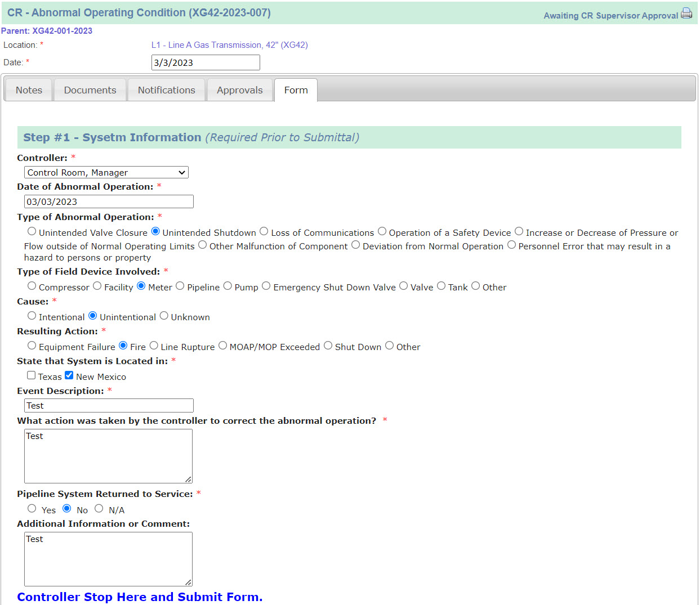Screen dimensions: 700x605
Task: Grab resize handle of Additional Information textarea
Action: coord(188,582)
